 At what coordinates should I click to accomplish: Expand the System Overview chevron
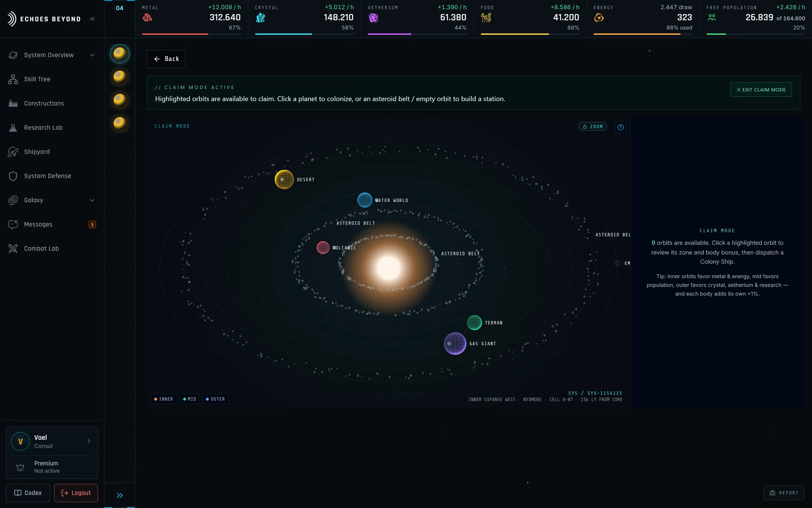[92, 55]
